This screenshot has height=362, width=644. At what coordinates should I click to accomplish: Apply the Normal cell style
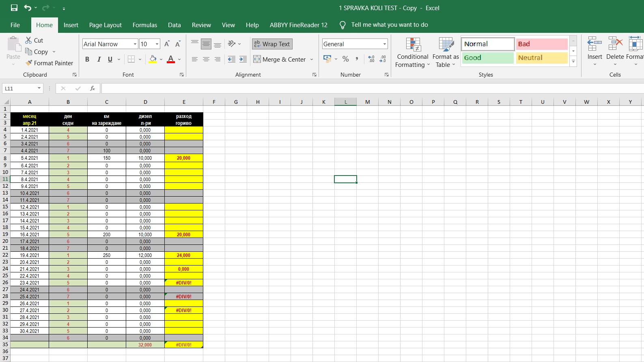(x=488, y=44)
